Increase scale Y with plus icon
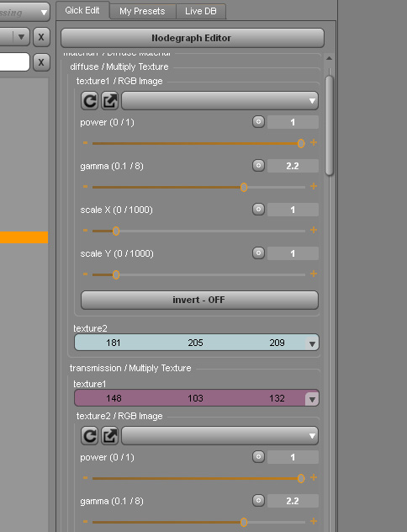This screenshot has width=407, height=532. coord(314,274)
